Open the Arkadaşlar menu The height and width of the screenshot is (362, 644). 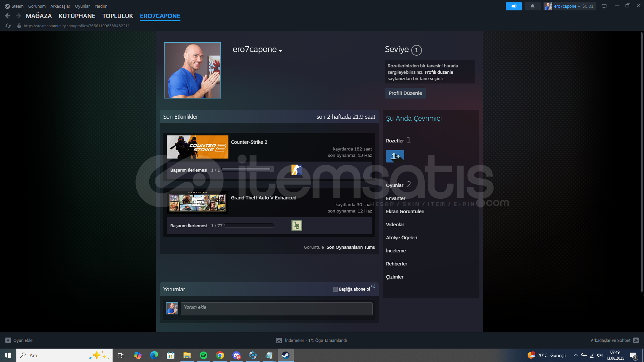60,6
